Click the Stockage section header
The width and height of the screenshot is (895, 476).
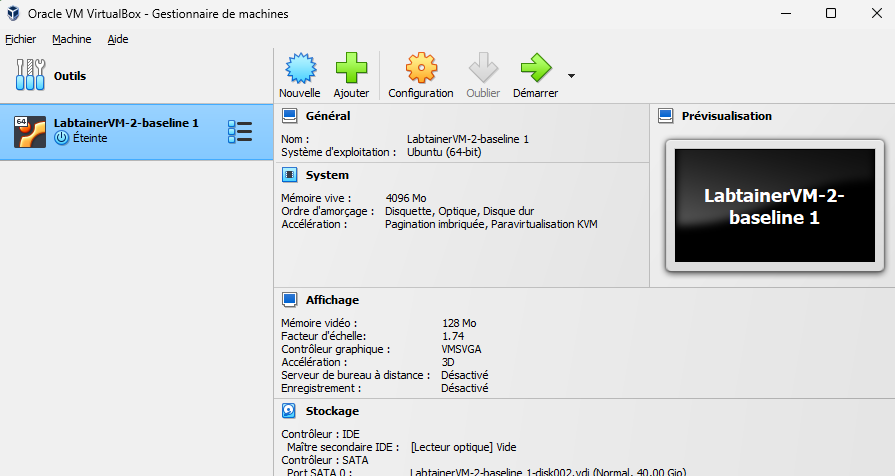point(332,411)
